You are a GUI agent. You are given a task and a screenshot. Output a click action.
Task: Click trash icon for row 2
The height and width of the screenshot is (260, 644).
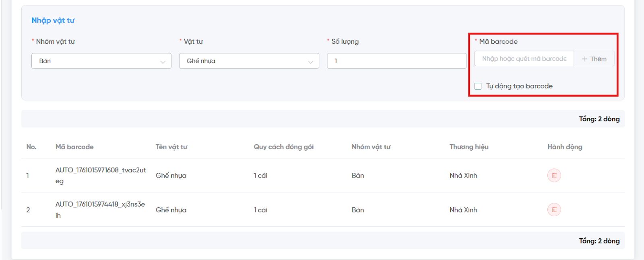click(x=554, y=209)
